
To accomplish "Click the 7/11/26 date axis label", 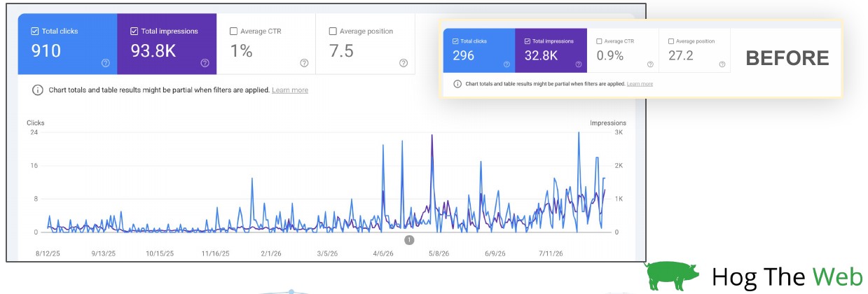I will [551, 254].
